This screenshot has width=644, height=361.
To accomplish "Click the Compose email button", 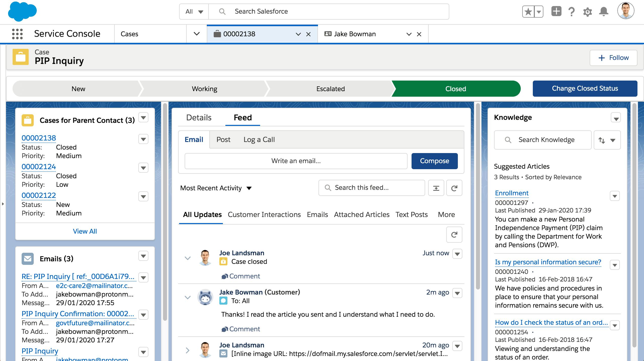I will 434,161.
